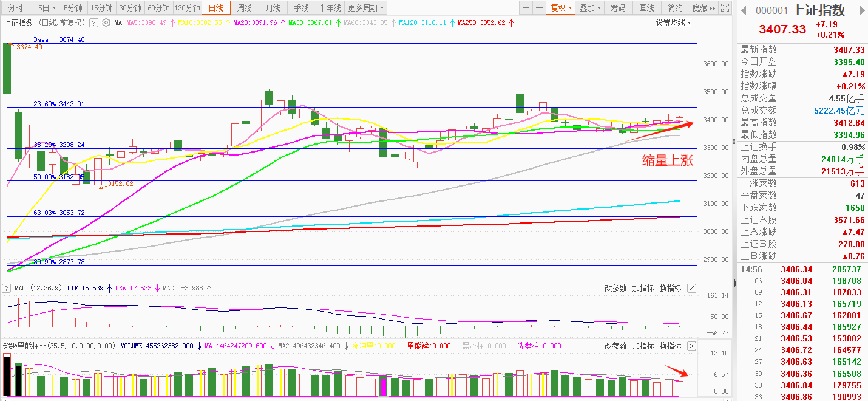
Task: Click the 总成交额 5222.45亿元 row
Action: pos(802,110)
